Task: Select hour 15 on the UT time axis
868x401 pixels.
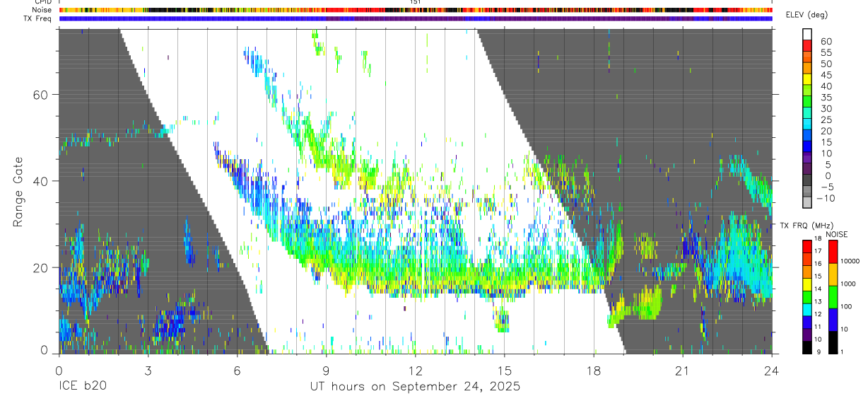Action: click(x=504, y=371)
